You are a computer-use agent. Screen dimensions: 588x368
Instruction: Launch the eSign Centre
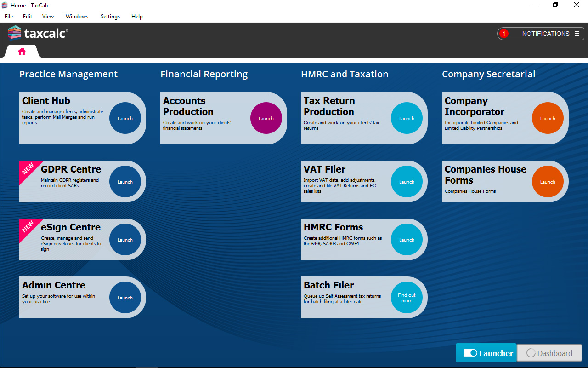[x=125, y=240]
